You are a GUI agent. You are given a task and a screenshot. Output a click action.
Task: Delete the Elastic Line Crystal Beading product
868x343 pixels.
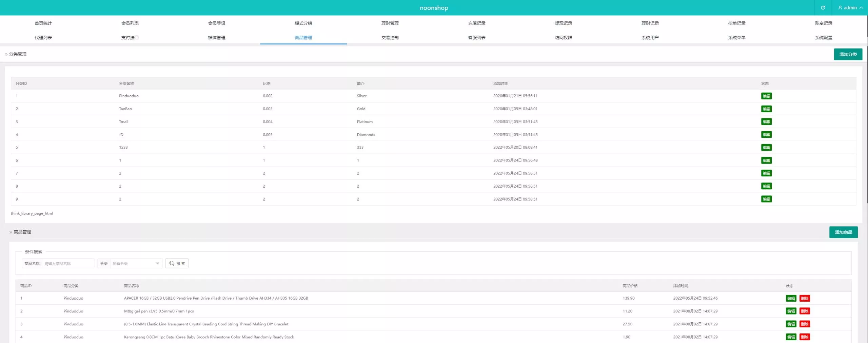pyautogui.click(x=805, y=324)
